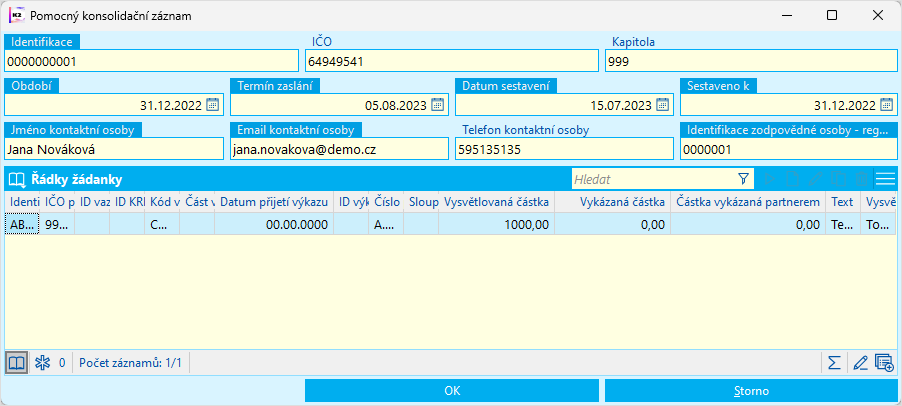Image resolution: width=902 pixels, height=406 pixels.
Task: Click the IČO input field
Action: click(452, 60)
